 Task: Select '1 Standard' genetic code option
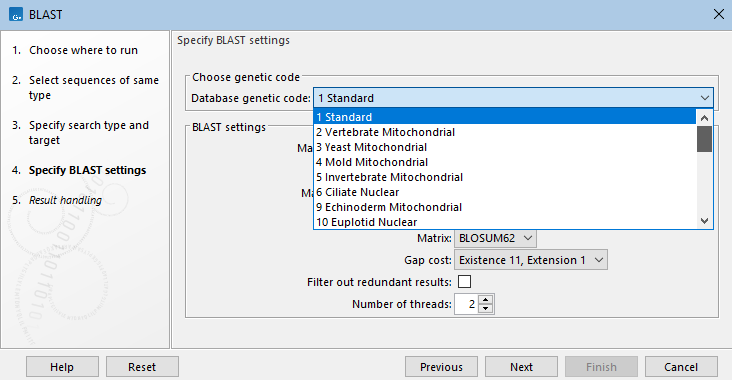pos(505,117)
